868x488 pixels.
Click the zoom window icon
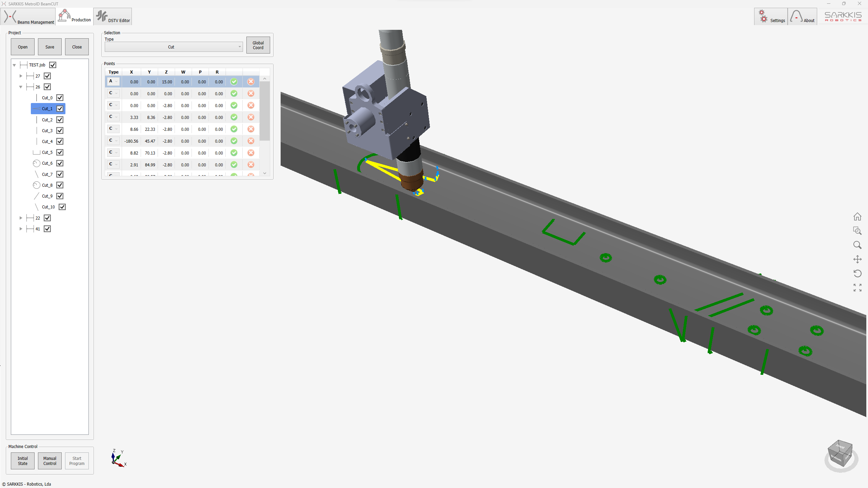tap(857, 231)
